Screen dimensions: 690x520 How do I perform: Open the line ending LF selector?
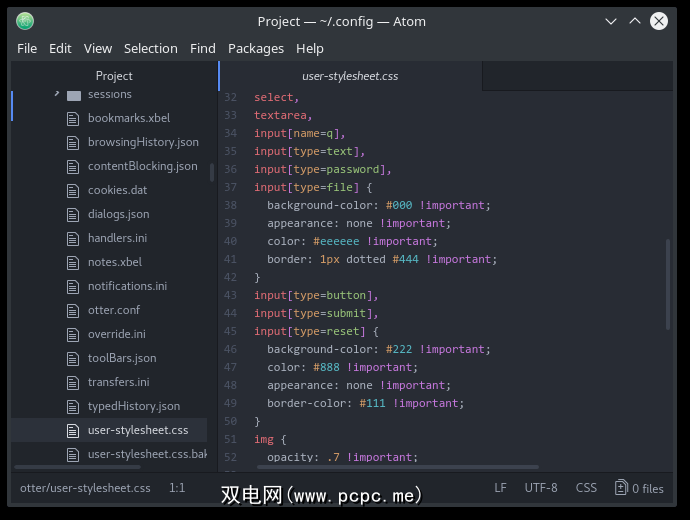pyautogui.click(x=500, y=488)
